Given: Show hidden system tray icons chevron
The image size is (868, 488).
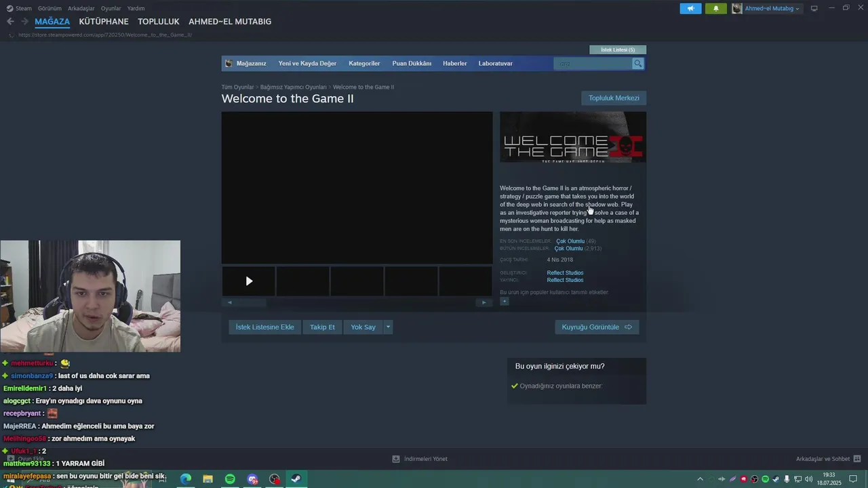Looking at the screenshot, I should coord(700,479).
